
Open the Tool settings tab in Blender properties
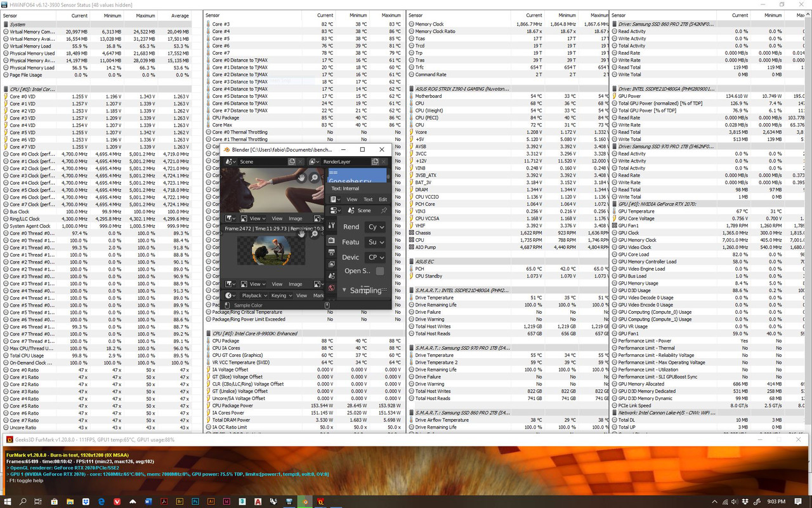(331, 225)
